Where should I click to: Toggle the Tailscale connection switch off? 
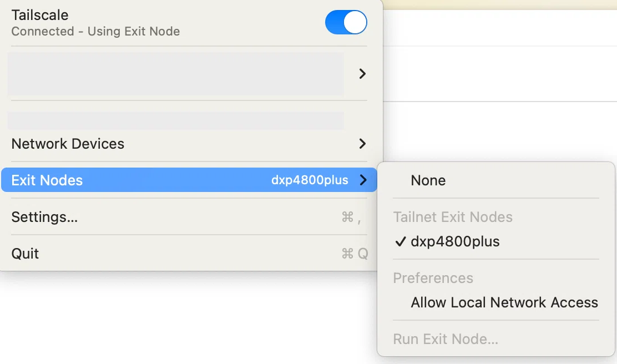point(346,22)
